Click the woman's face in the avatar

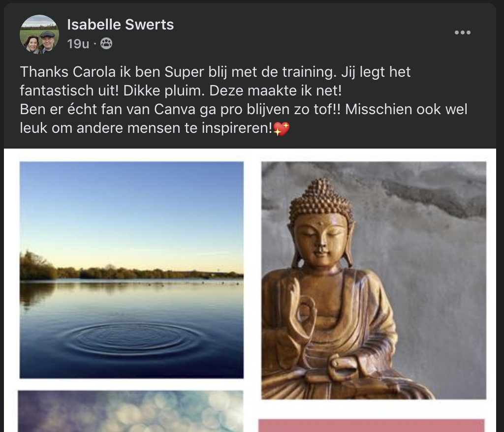pyautogui.click(x=32, y=43)
